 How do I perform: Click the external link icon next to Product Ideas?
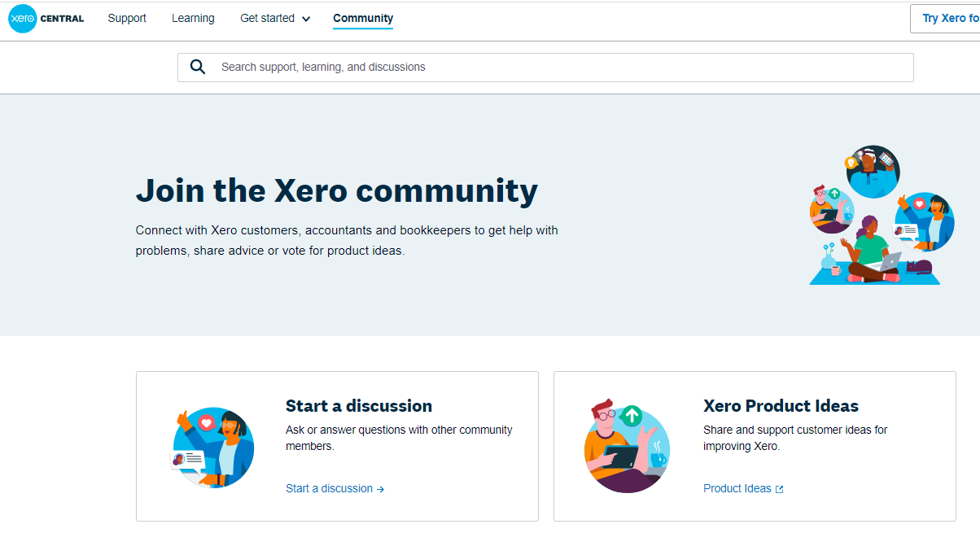click(x=779, y=489)
